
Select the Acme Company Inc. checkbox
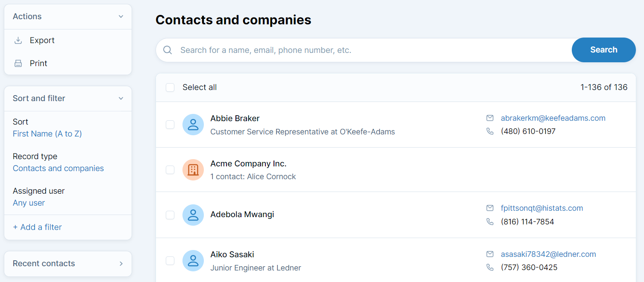point(170,170)
